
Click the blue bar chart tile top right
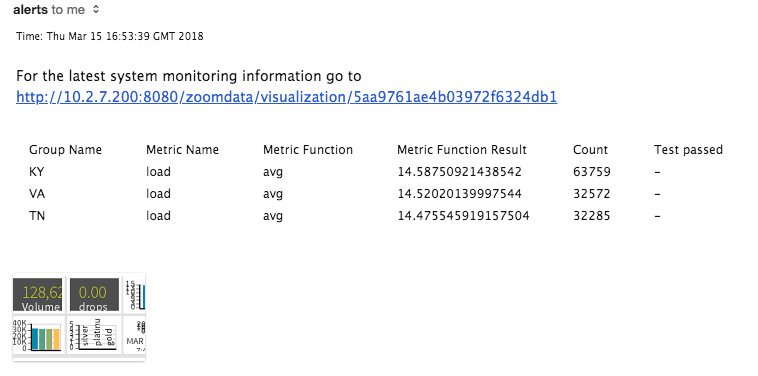[135, 294]
